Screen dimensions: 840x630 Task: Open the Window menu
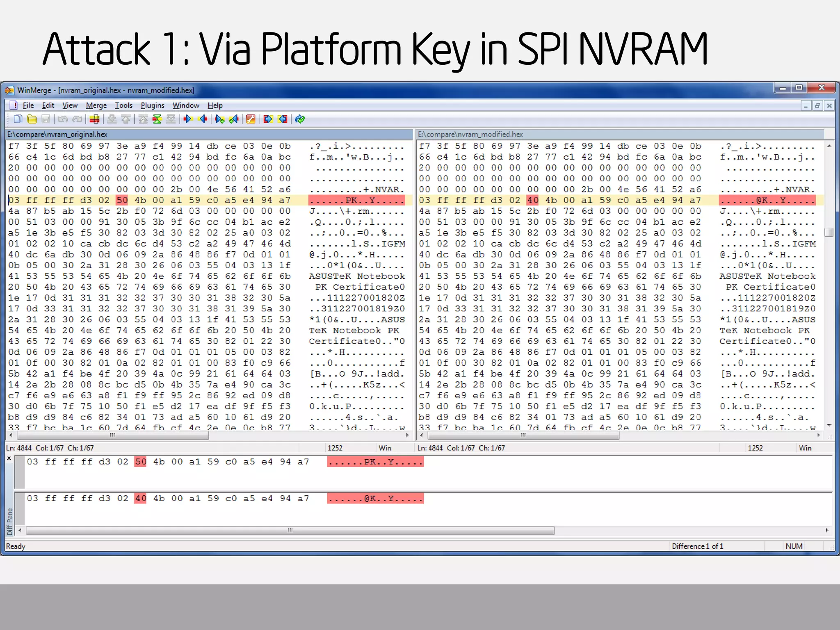click(x=186, y=105)
